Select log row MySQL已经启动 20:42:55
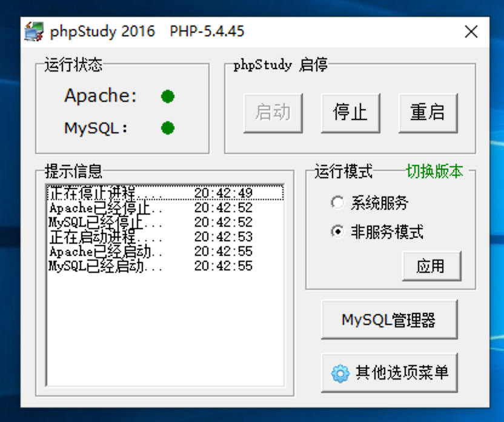 click(165, 266)
